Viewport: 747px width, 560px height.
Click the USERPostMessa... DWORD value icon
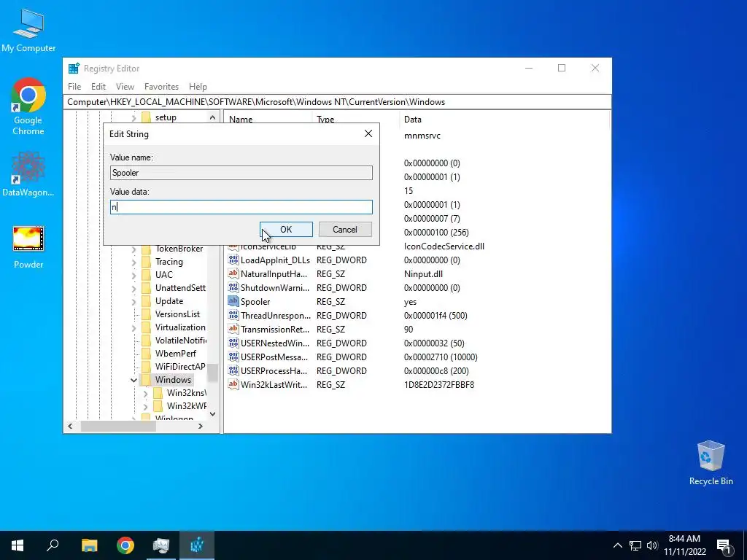[233, 357]
